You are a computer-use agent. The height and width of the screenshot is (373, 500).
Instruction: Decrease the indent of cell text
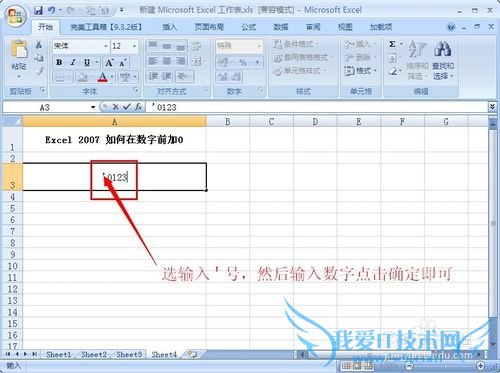(x=153, y=77)
